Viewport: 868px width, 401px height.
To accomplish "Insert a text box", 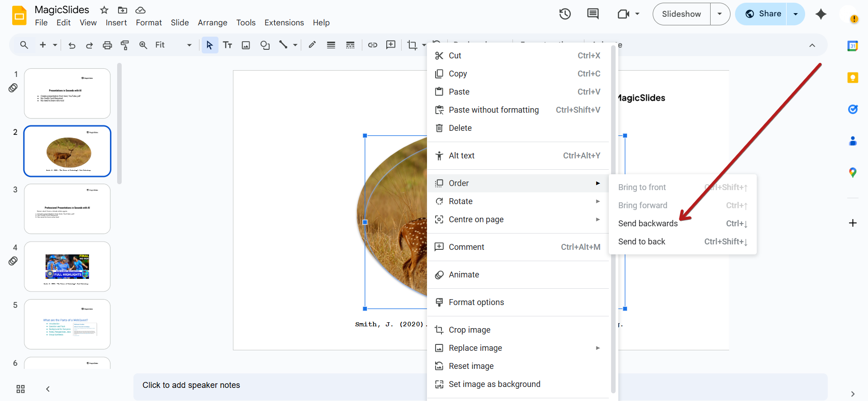I will pyautogui.click(x=228, y=45).
